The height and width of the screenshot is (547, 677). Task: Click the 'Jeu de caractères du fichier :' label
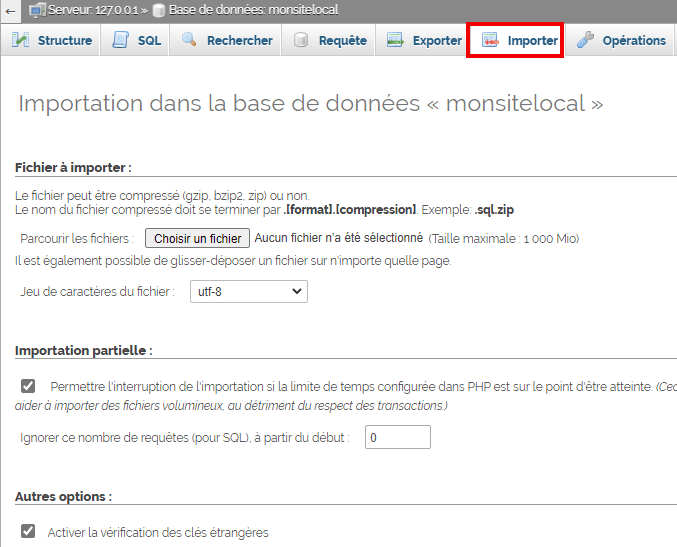[x=98, y=291]
